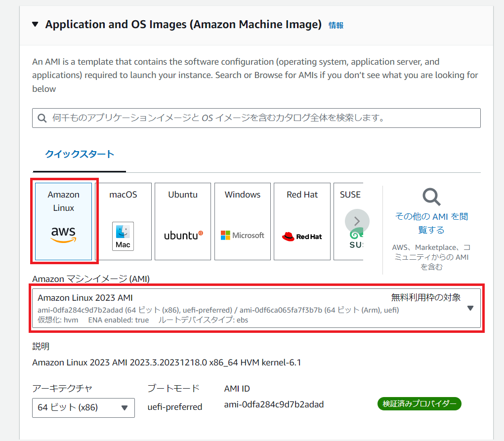Click the magnifier icon above その他の AMI
This screenshot has height=441, width=504.
430,197
